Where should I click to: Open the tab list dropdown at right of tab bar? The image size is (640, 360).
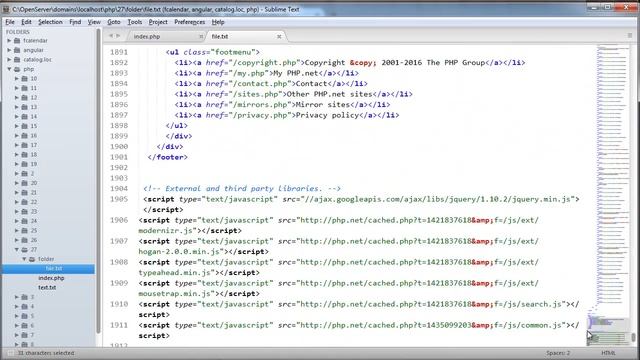pyautogui.click(x=629, y=36)
